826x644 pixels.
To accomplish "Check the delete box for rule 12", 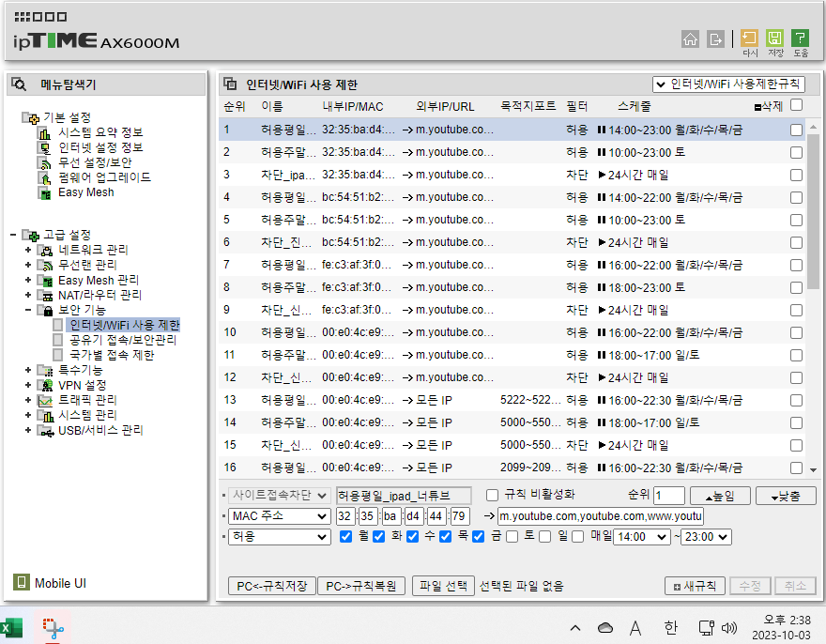I will tap(797, 378).
